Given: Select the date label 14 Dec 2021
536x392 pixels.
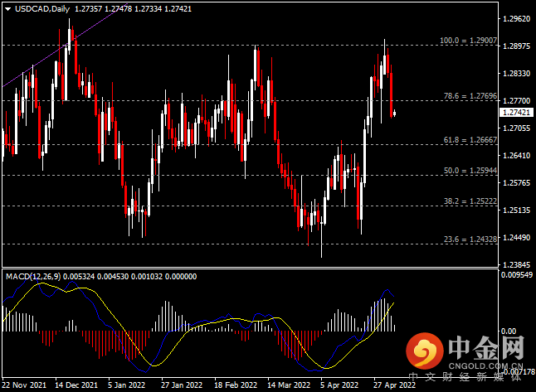Looking at the screenshot, I should [x=76, y=385].
